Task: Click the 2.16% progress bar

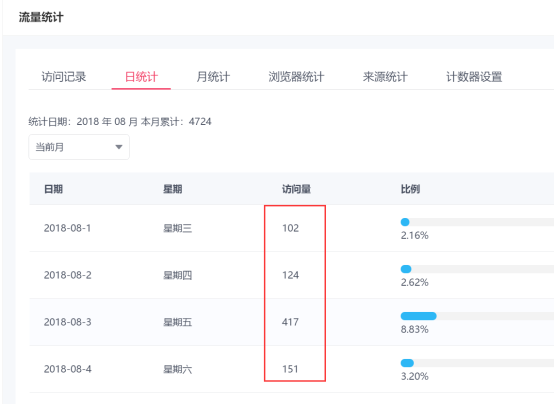Action: [x=477, y=222]
